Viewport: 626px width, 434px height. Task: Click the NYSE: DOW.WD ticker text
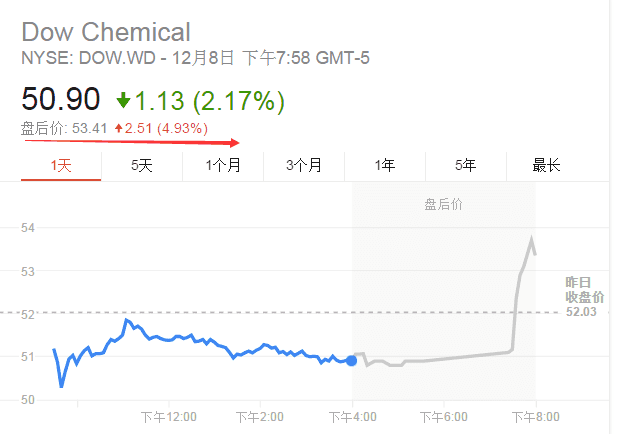pos(88,58)
